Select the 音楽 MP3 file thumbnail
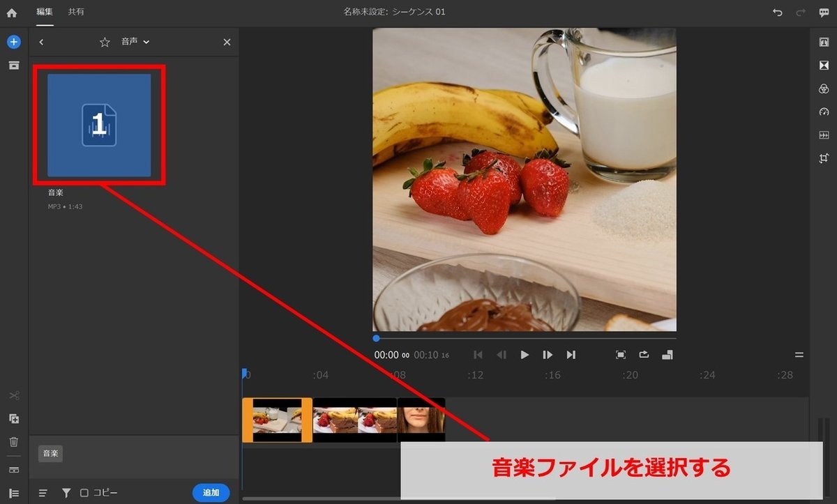Screen dimensions: 837x504 99,125
